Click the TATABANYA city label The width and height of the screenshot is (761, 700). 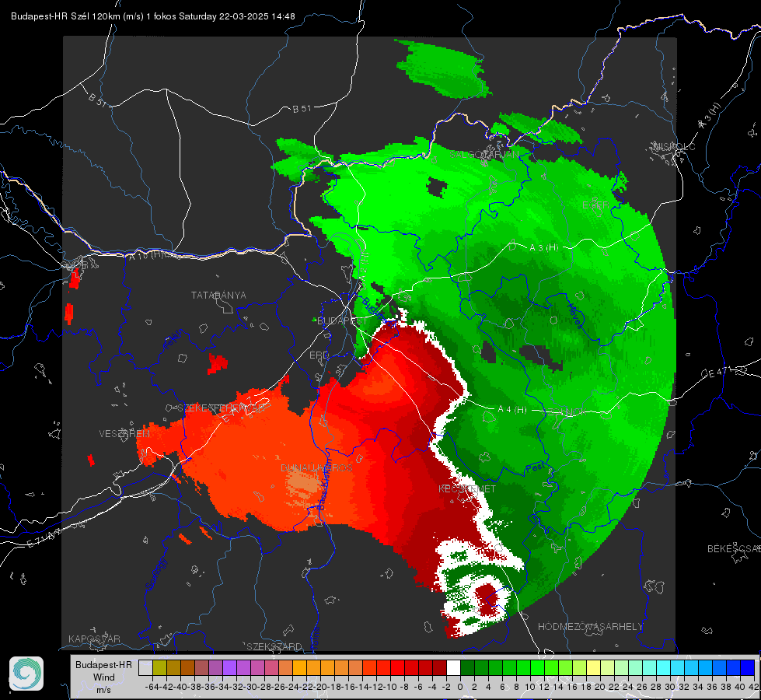tap(218, 296)
